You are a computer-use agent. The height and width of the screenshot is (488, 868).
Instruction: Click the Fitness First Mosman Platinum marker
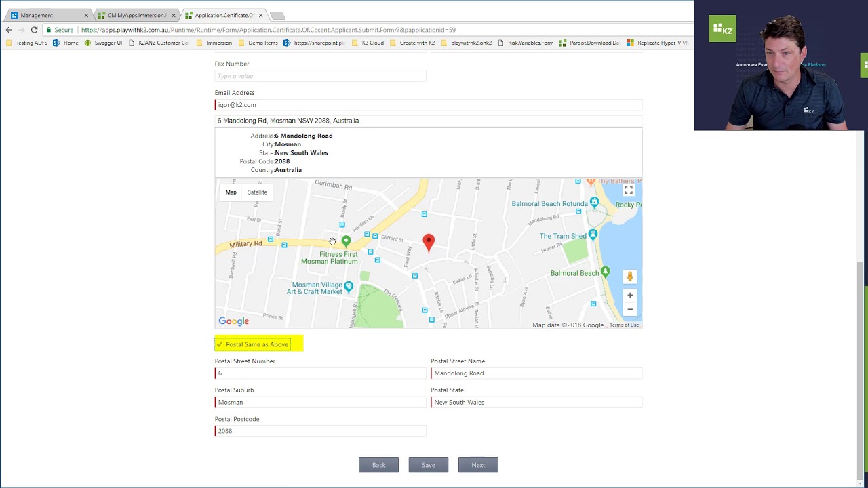coord(346,241)
